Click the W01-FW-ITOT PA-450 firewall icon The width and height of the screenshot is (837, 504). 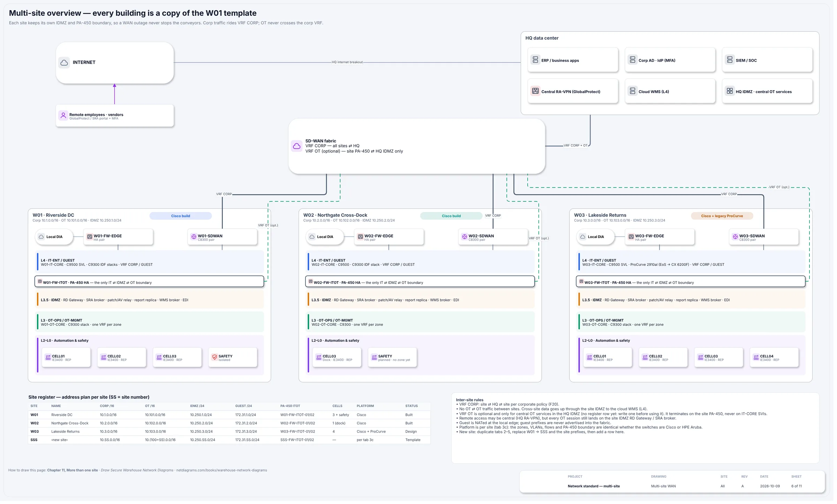pyautogui.click(x=40, y=283)
